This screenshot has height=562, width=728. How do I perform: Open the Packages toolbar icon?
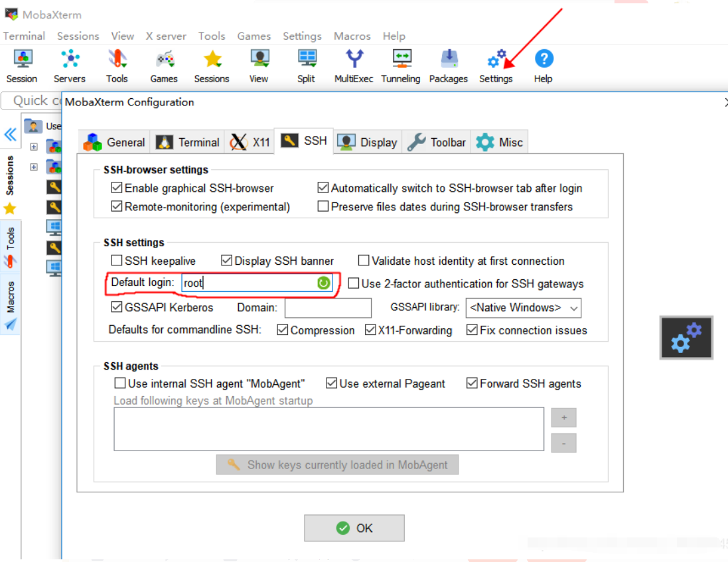449,66
